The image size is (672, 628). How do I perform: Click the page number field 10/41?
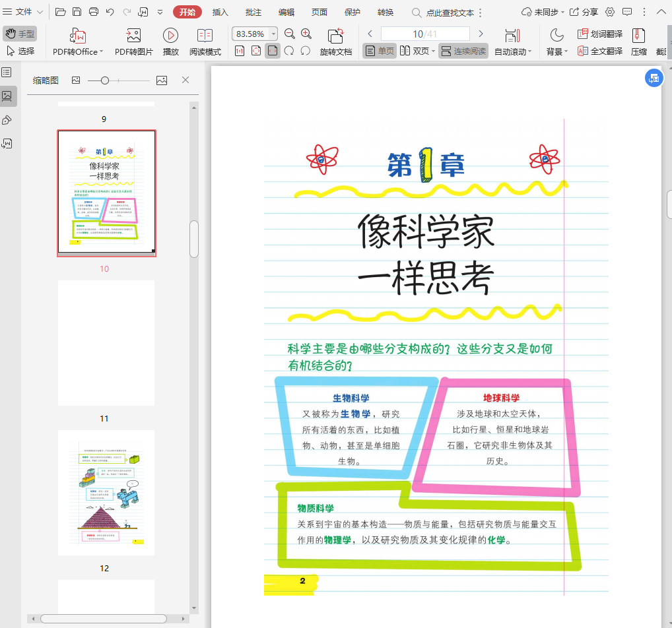[425, 34]
